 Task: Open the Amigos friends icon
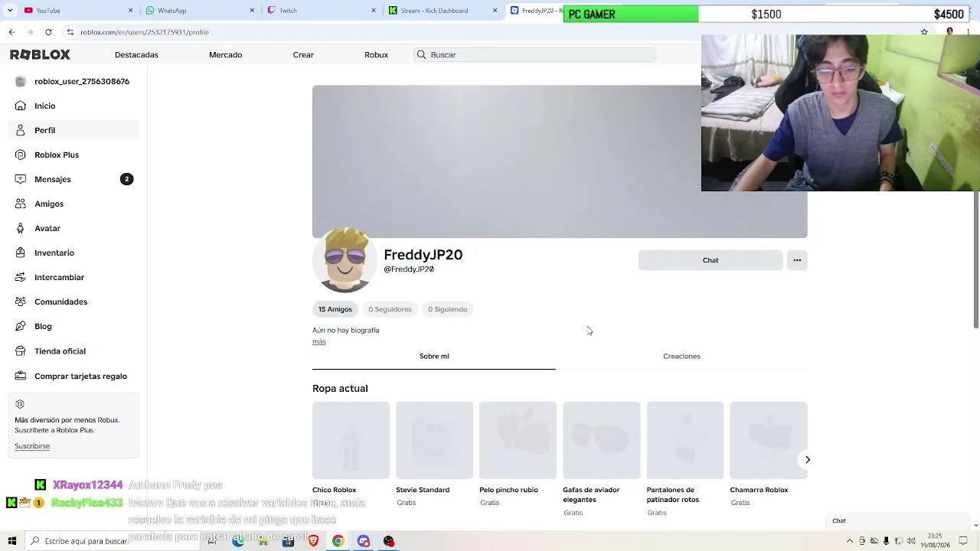click(21, 204)
